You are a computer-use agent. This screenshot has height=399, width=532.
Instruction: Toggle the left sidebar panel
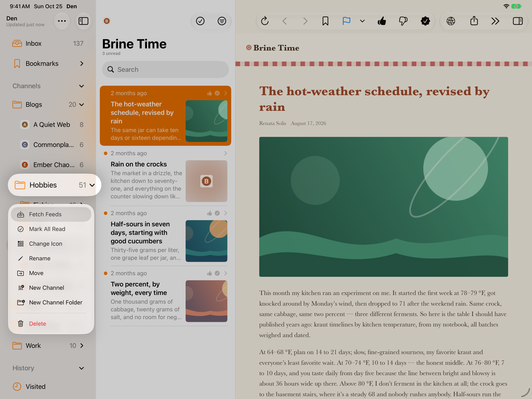(84, 21)
